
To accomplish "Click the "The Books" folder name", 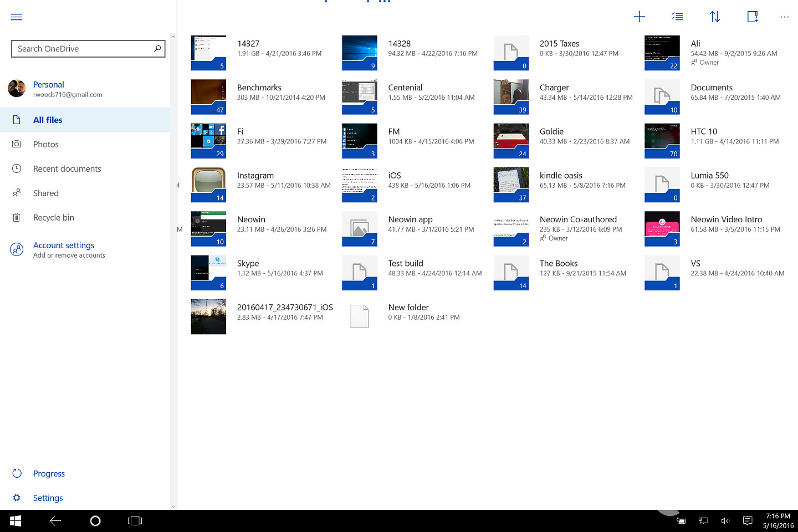I will point(559,263).
